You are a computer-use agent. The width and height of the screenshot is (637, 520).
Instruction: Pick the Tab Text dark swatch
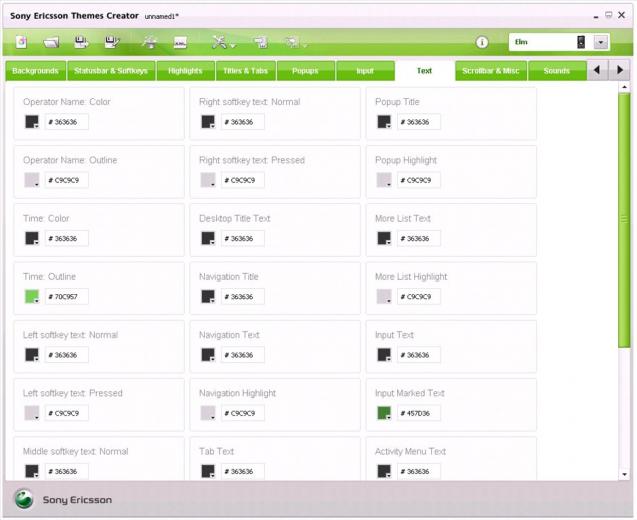(208, 471)
